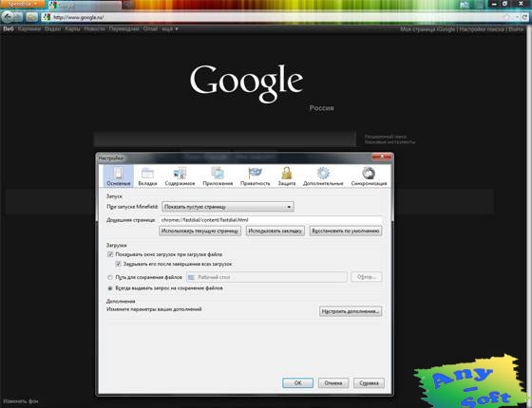Open 'Картинки' on the Google bar
This screenshot has width=532, height=408.
tap(29, 29)
